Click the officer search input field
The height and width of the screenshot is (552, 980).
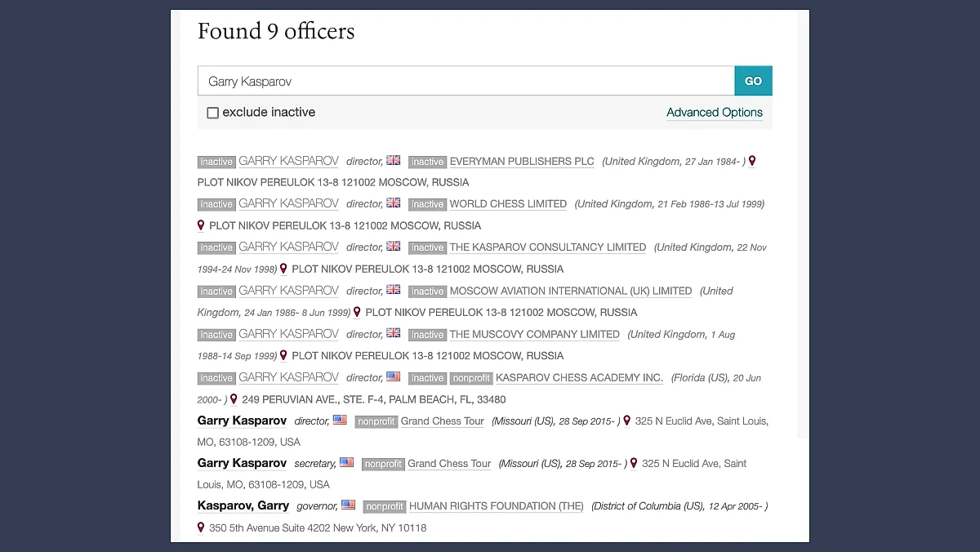pyautogui.click(x=465, y=81)
